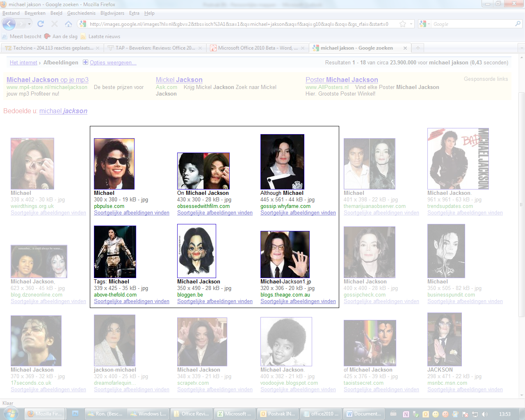Open the back/forward history dropdown arrow
The image size is (525, 420).
(29, 24)
